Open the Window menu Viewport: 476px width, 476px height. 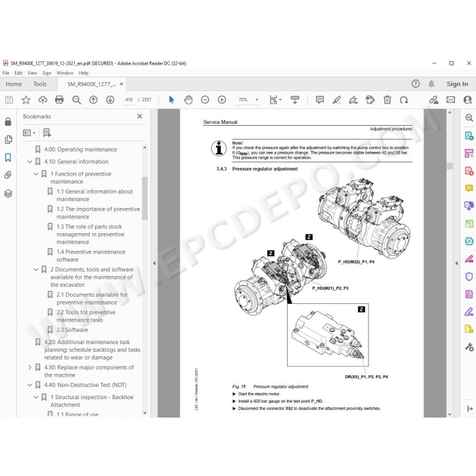tap(65, 73)
